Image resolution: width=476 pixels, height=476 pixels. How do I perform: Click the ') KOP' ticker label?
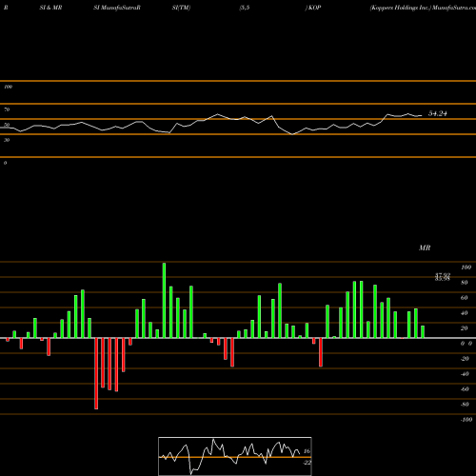[313, 8]
